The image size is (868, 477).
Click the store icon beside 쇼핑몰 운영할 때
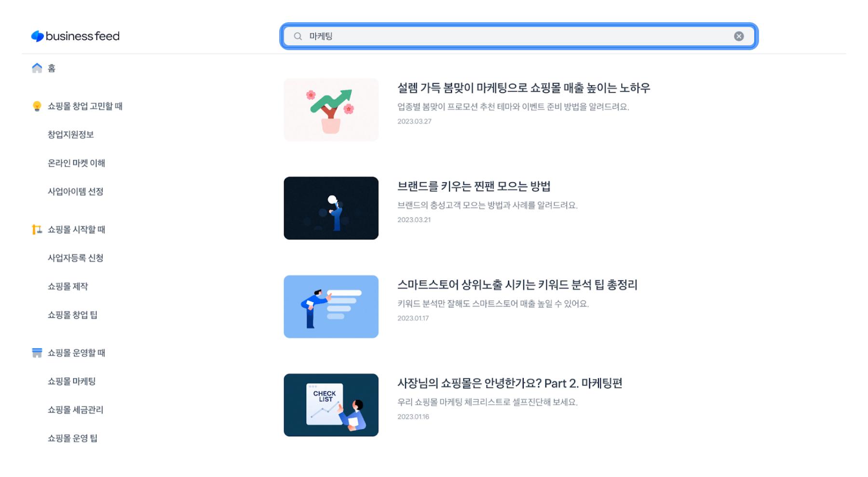click(x=37, y=353)
